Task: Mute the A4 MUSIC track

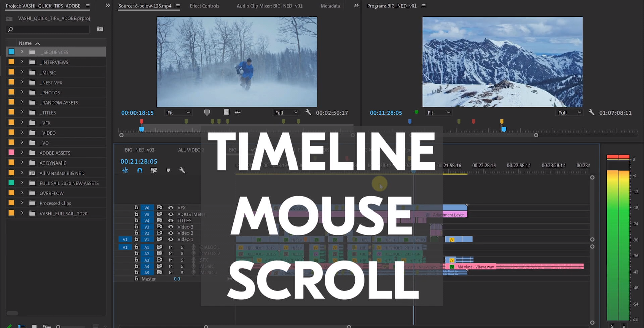Action: coord(171,266)
